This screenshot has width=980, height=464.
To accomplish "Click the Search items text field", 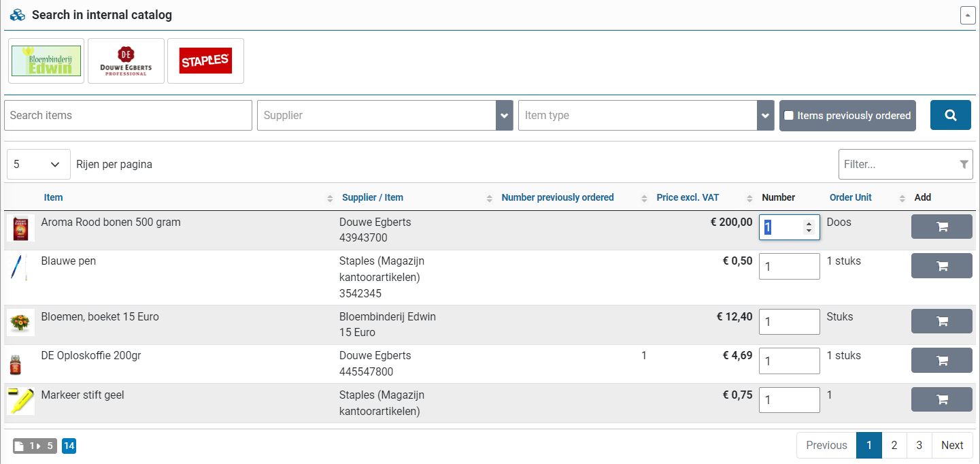I will click(128, 116).
